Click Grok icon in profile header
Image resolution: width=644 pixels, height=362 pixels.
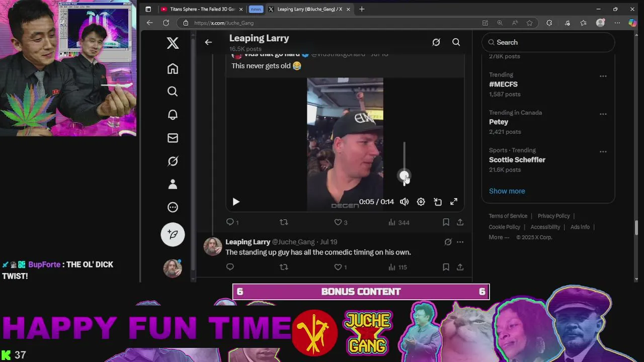click(x=436, y=42)
